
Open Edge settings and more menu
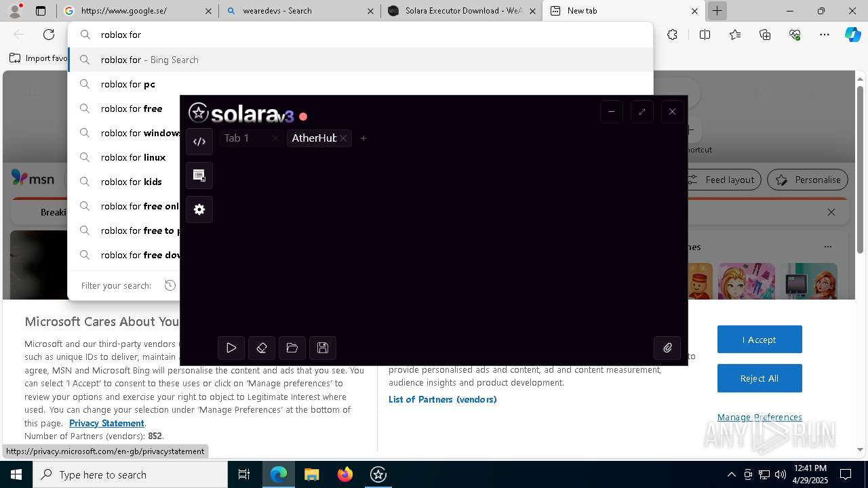[x=825, y=35]
